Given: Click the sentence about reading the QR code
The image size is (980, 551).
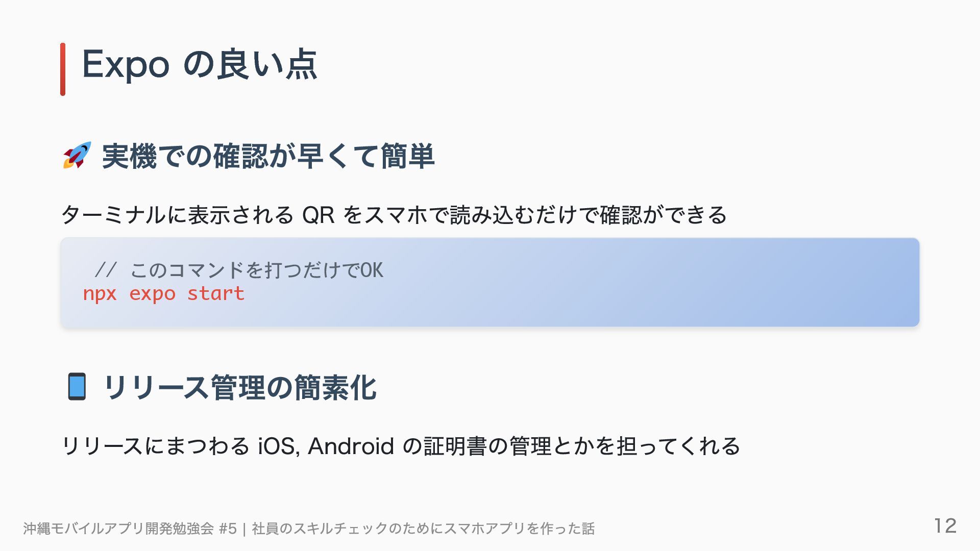Looking at the screenshot, I should point(394,215).
